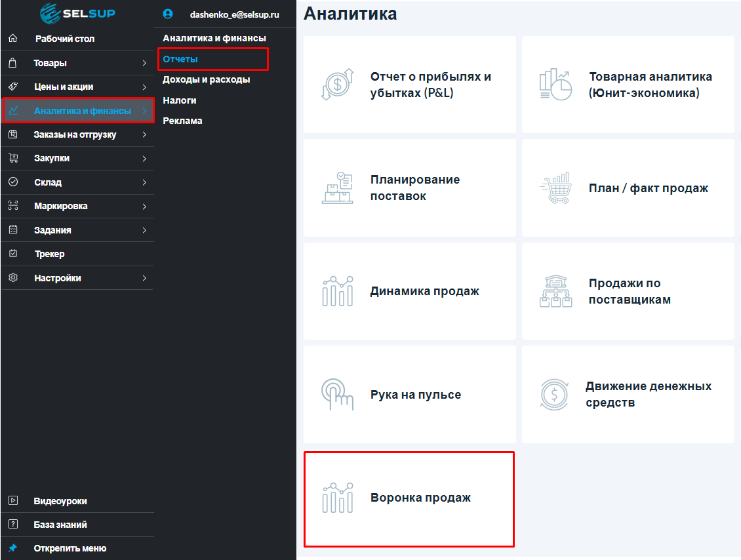Click the pin icon beside Открепить меню
Image resolution: width=741 pixels, height=560 pixels.
13,548
